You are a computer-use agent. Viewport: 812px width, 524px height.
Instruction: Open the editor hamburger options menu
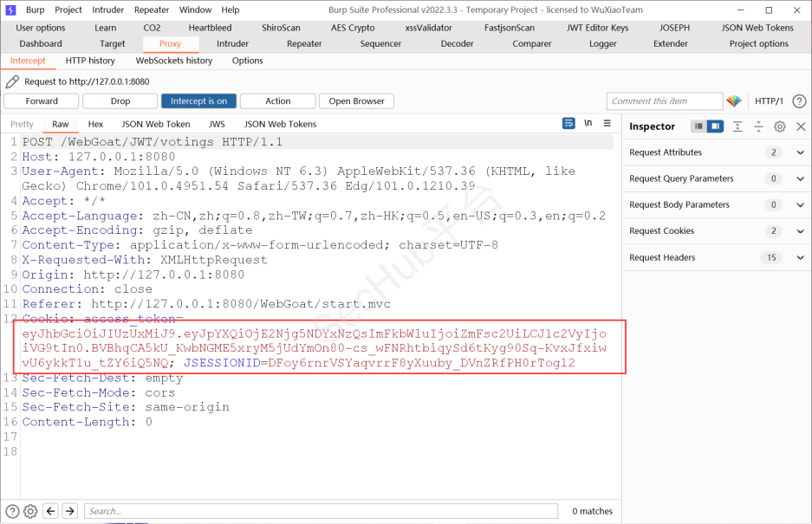607,124
